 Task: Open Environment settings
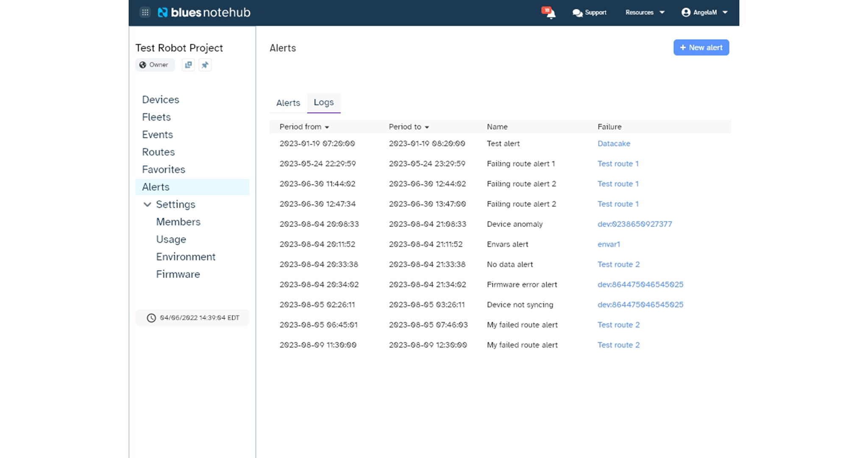[x=186, y=257]
